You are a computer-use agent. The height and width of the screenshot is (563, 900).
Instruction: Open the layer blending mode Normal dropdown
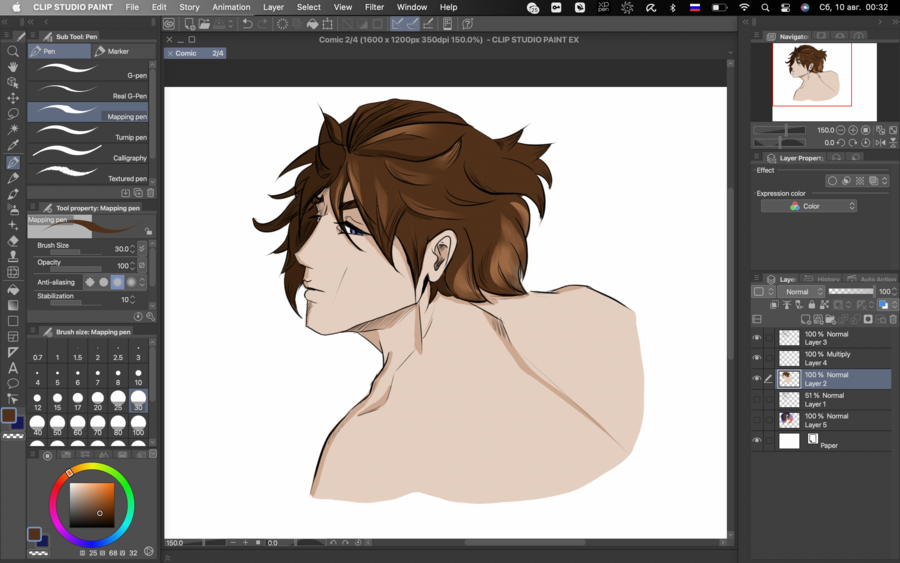[800, 292]
